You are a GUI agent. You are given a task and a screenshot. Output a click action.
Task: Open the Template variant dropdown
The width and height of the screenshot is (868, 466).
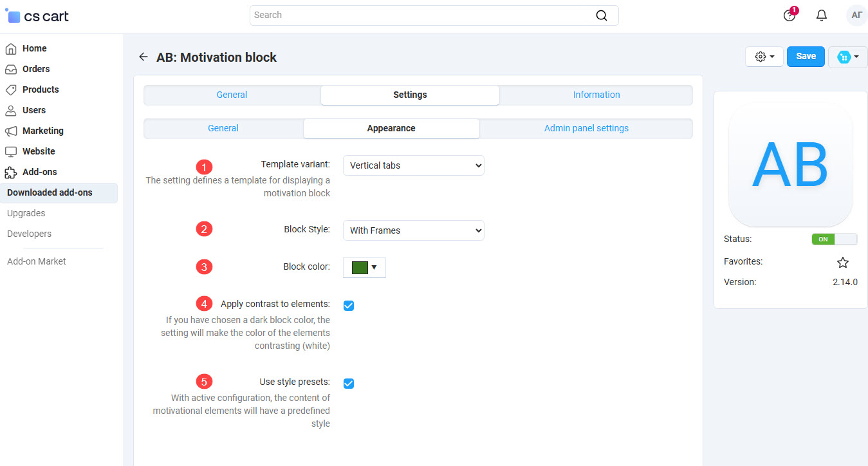413,165
